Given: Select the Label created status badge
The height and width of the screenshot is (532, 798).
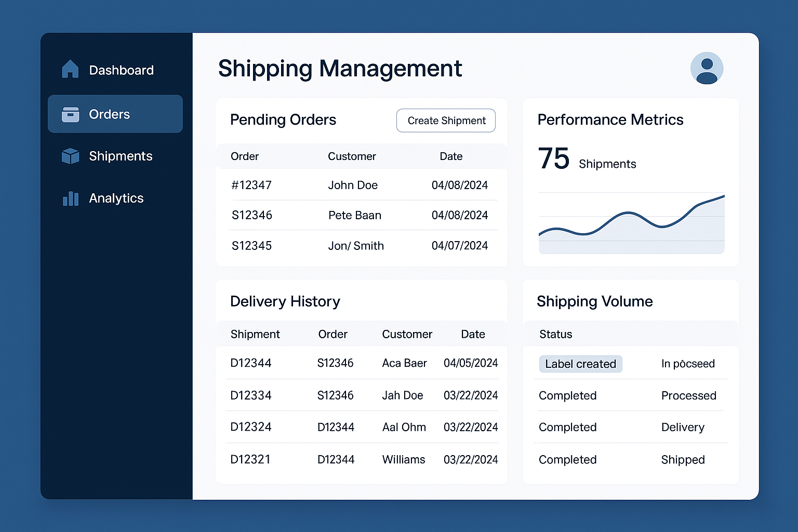Looking at the screenshot, I should coord(580,364).
